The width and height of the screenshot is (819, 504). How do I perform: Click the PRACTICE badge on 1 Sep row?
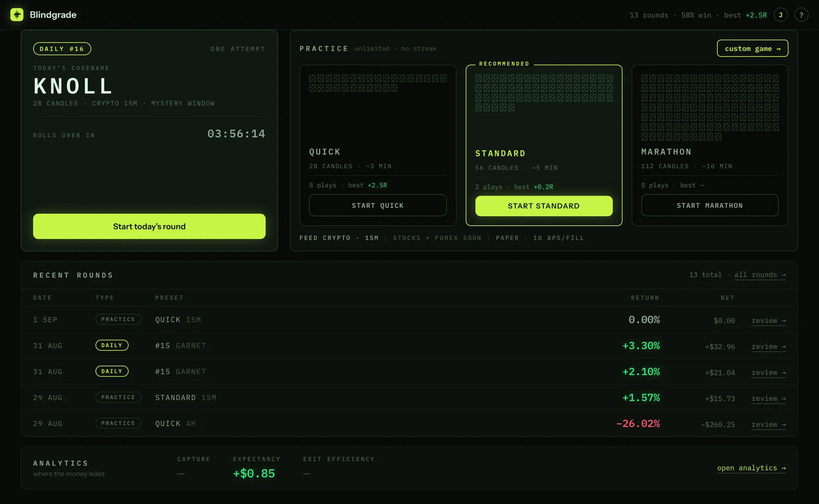[119, 319]
